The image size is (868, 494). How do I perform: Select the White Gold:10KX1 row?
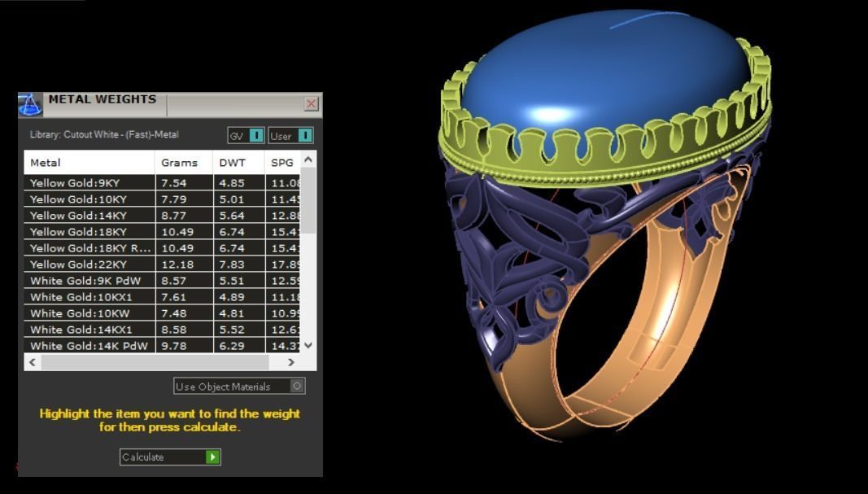[162, 297]
